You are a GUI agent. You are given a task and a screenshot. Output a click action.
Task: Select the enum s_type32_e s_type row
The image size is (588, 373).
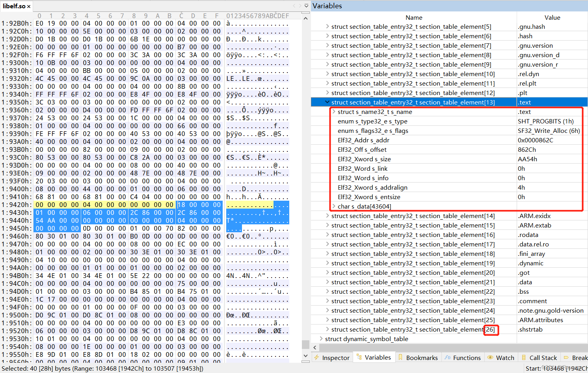[449, 121]
